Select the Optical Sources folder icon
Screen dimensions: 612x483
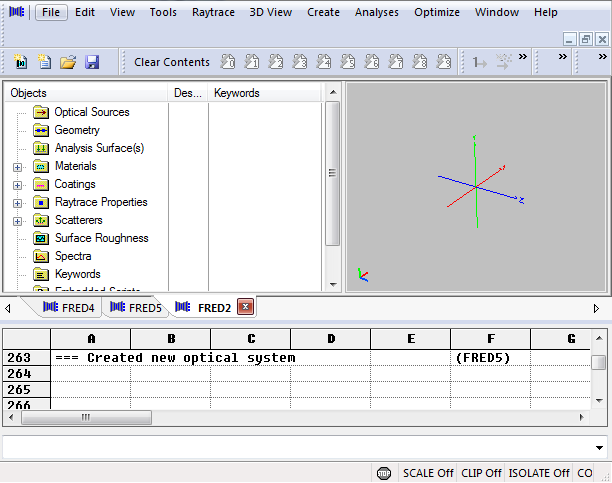point(41,112)
